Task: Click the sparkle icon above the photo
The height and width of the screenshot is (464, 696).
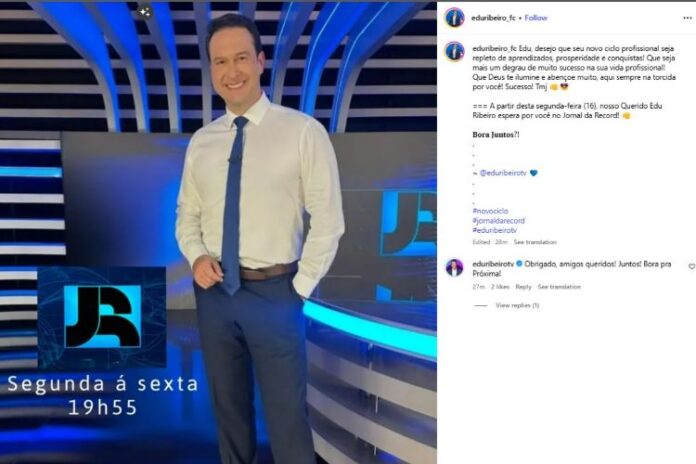Action: [x=144, y=12]
